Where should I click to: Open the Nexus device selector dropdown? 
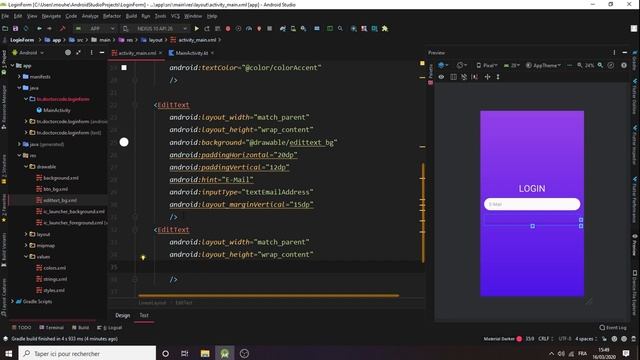tap(155, 29)
